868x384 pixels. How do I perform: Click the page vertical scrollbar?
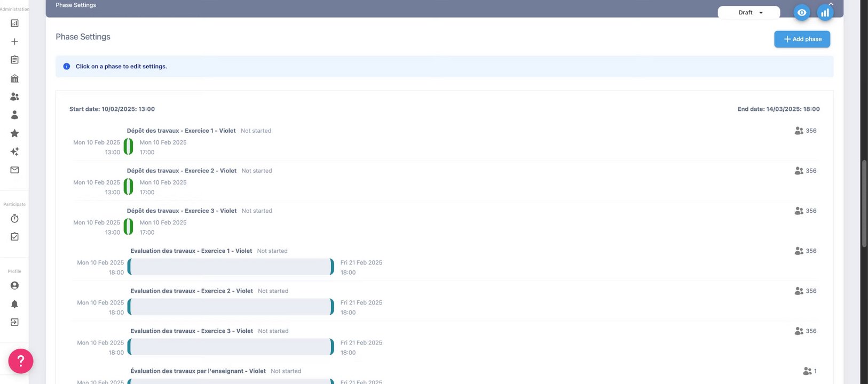(864, 203)
